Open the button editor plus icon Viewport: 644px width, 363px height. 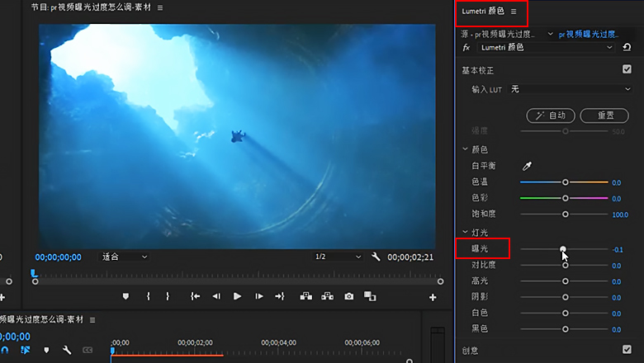433,297
